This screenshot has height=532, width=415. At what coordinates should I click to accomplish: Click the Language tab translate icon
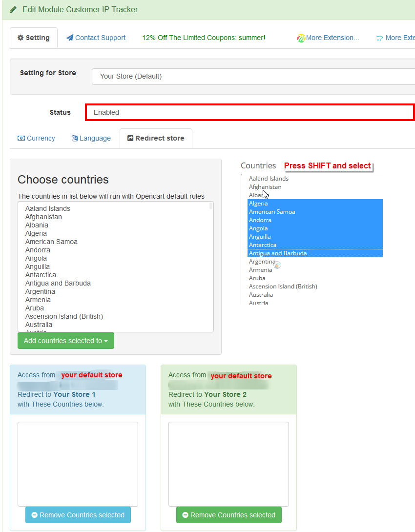point(75,138)
